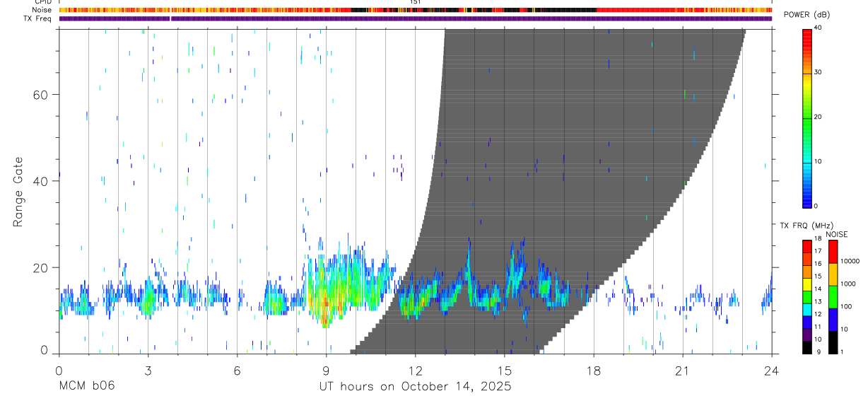Click the Range Gate axis title
The width and height of the screenshot is (868, 401).
[x=17, y=192]
